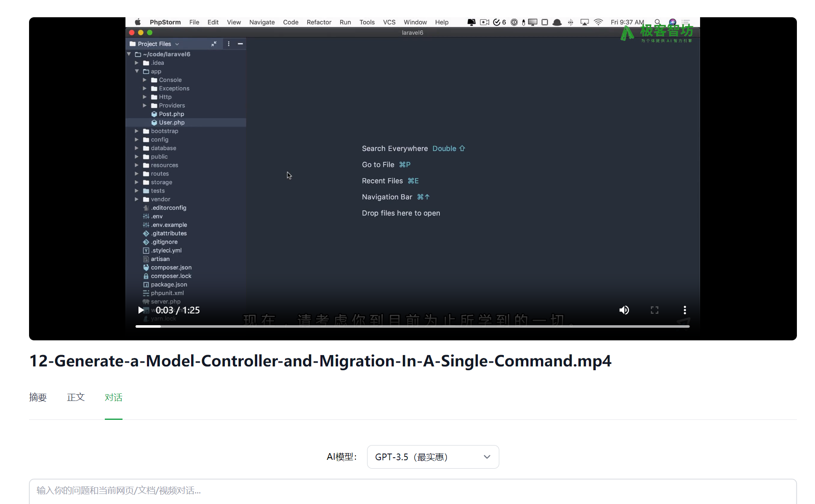Expand the Providers folder
The width and height of the screenshot is (815, 504).
[x=145, y=106]
